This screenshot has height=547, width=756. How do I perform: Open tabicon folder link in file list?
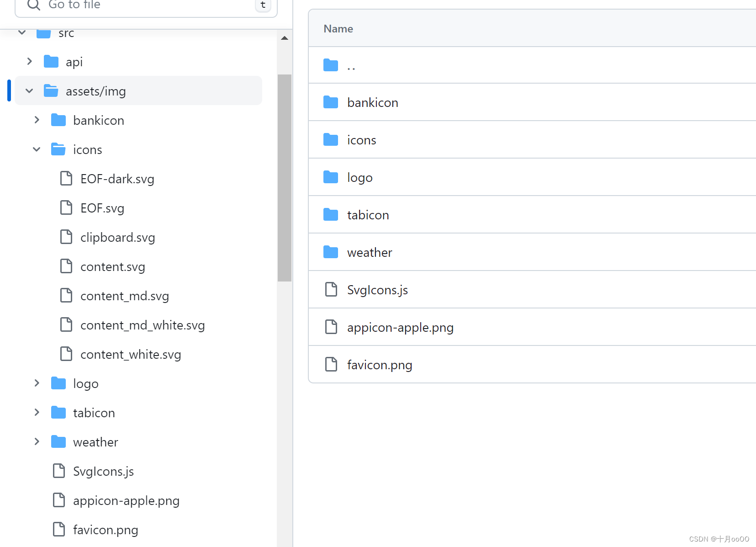tap(368, 215)
